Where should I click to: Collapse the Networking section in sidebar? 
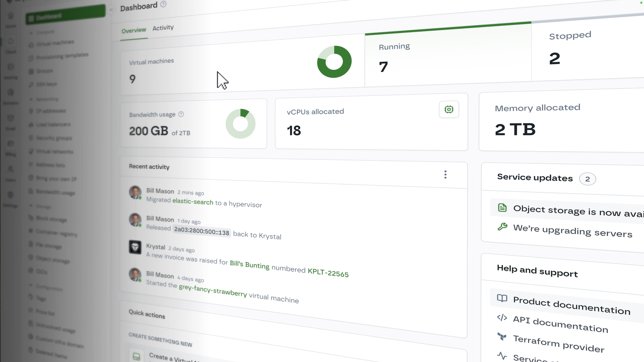pyautogui.click(x=31, y=99)
